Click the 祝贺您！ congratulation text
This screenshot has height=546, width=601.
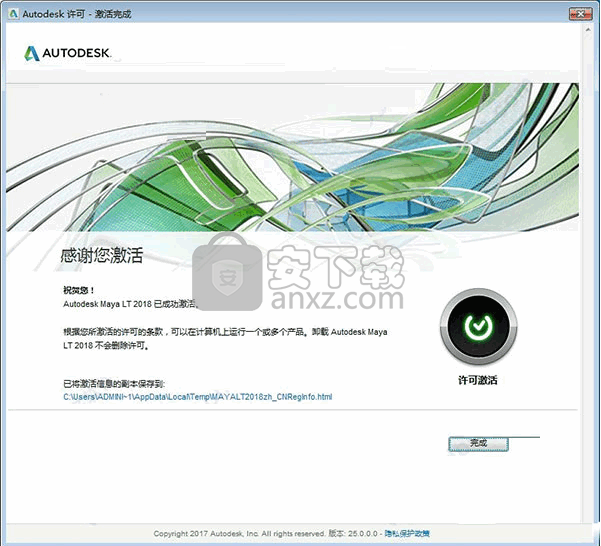coord(79,290)
